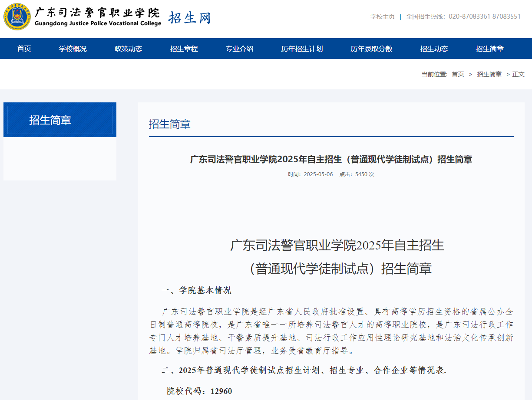This screenshot has width=532, height=400.
Task: Select 招生简章 in the top navigation
Action: click(x=489, y=49)
